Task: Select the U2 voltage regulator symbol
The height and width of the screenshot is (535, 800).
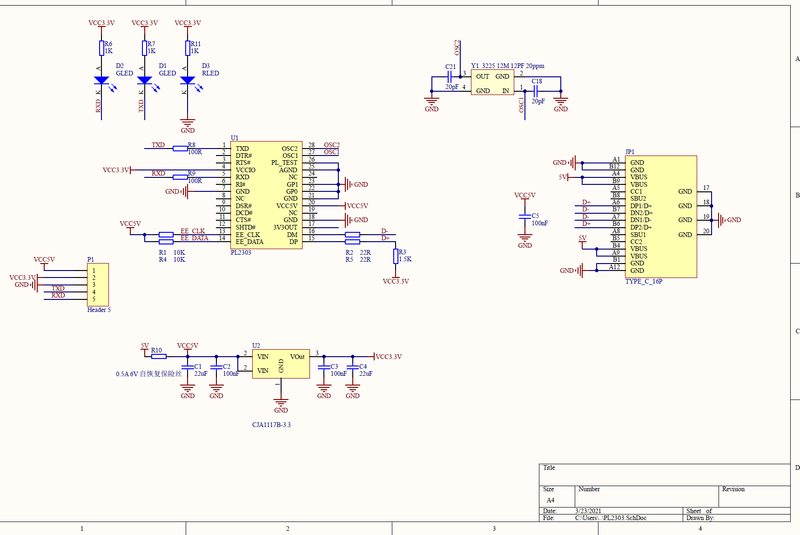Action: click(281, 364)
